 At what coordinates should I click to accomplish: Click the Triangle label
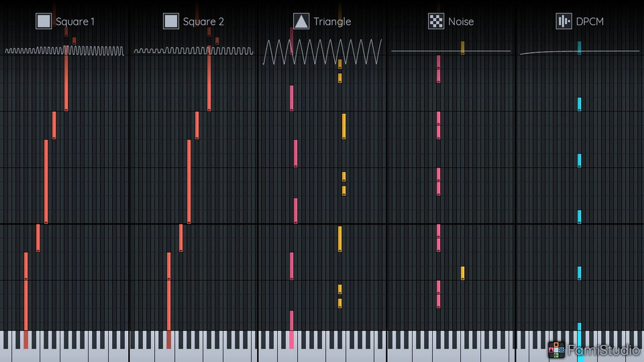(x=332, y=21)
